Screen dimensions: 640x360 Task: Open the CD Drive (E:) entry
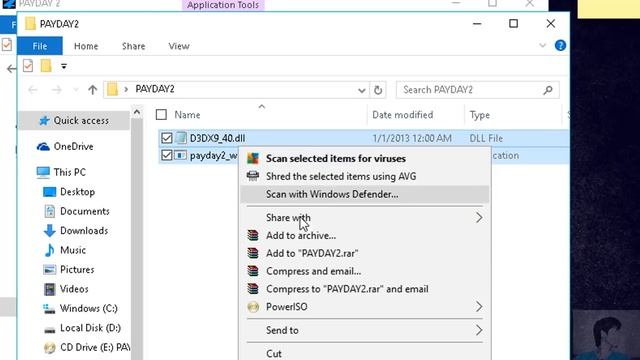[87, 348]
